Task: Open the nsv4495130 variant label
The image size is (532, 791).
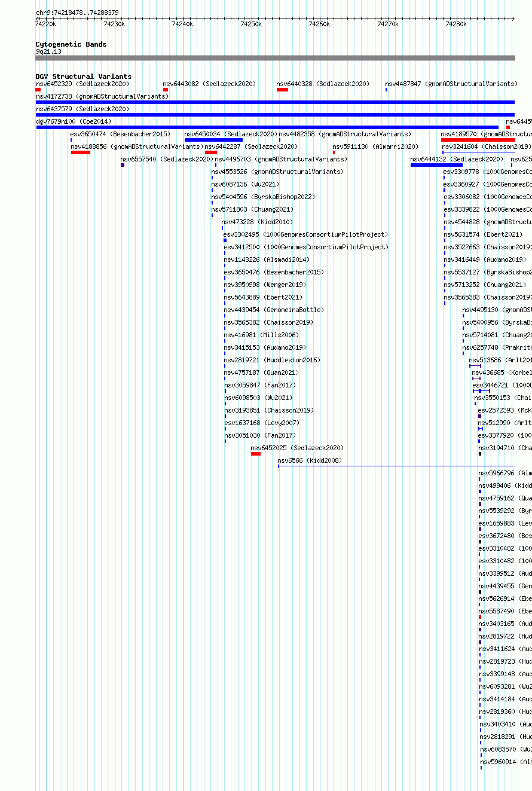Action: pyautogui.click(x=497, y=310)
